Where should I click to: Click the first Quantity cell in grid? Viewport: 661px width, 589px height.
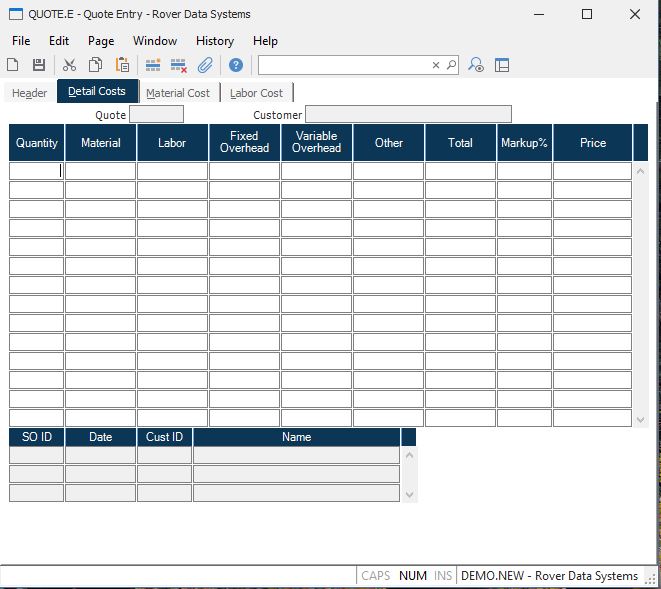tap(37, 171)
